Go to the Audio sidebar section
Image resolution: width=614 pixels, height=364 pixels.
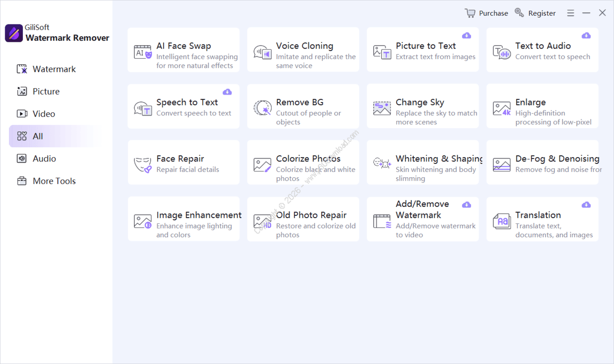(x=44, y=159)
